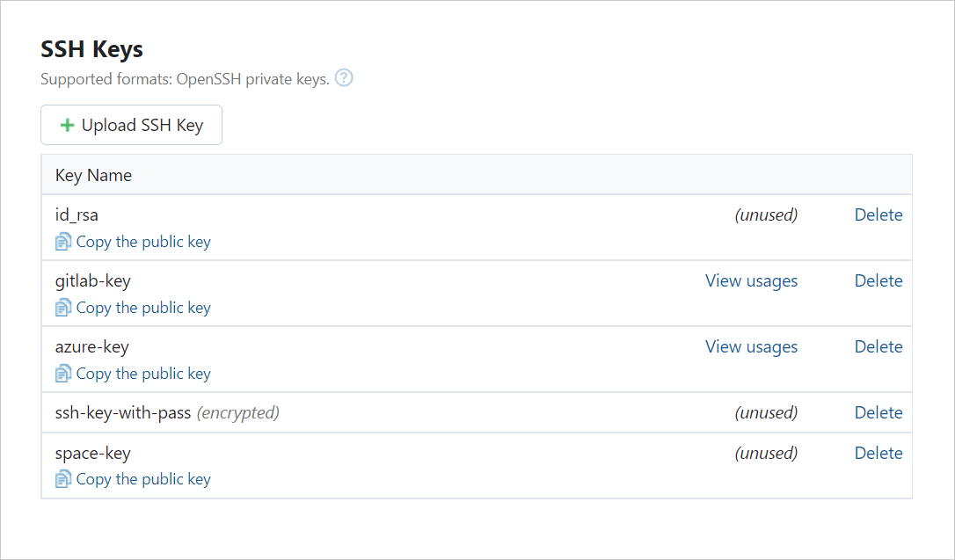Click the copy icon next to id_rsa
955x560 pixels.
pyautogui.click(x=62, y=241)
